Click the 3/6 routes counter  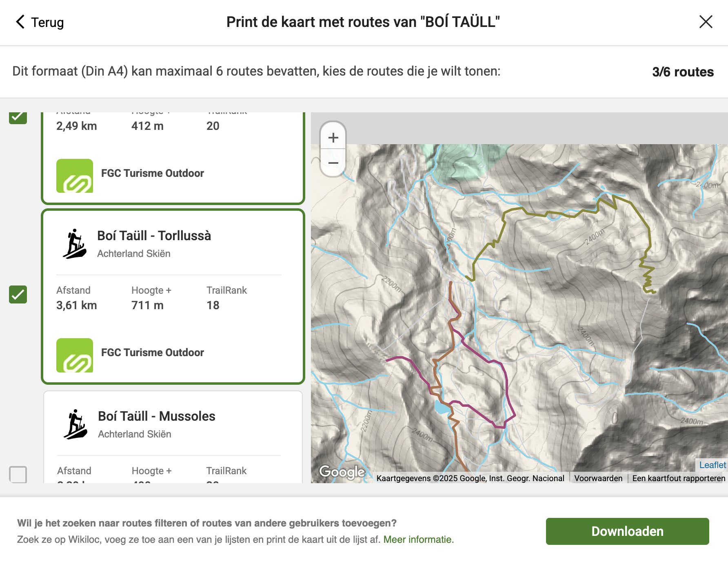click(683, 72)
